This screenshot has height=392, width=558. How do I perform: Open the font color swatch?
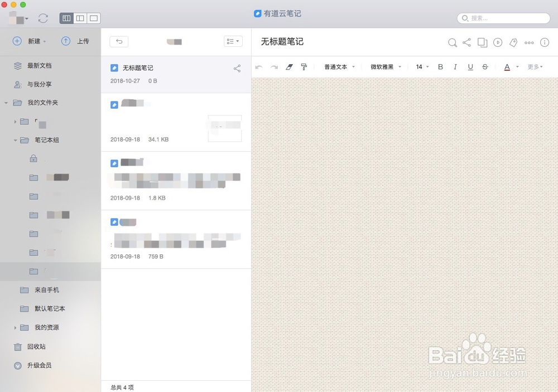click(x=508, y=66)
